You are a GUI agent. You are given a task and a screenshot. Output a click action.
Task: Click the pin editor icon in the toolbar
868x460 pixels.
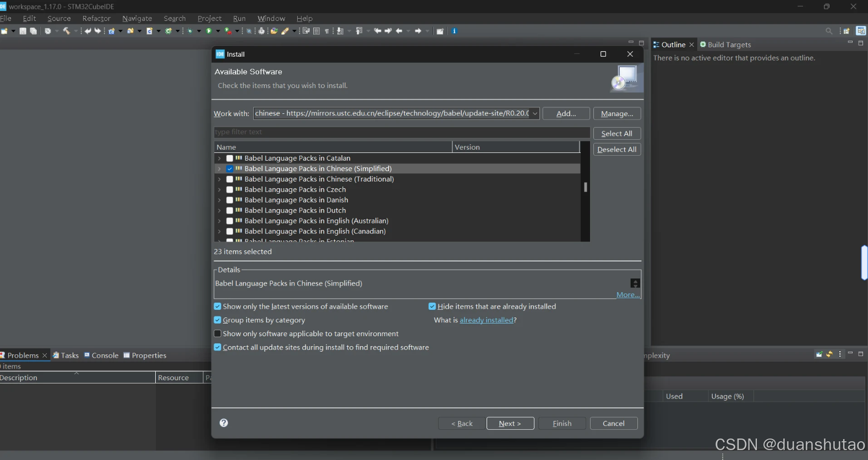(x=440, y=31)
